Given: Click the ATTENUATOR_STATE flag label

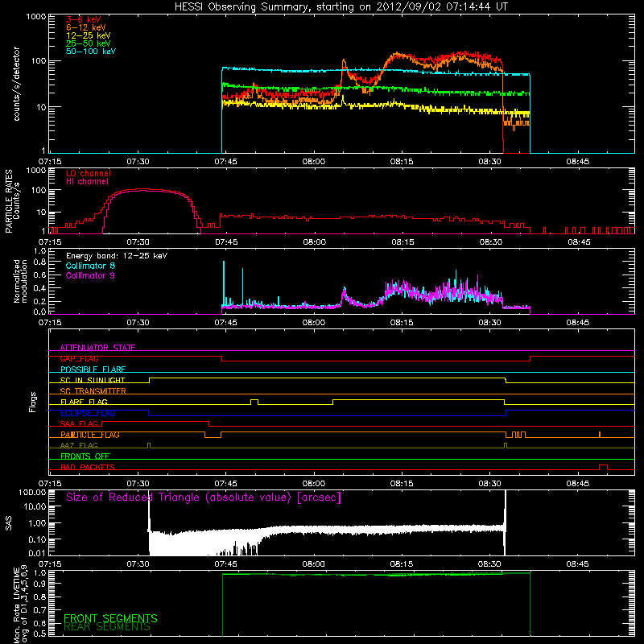Looking at the screenshot, I should (97, 348).
